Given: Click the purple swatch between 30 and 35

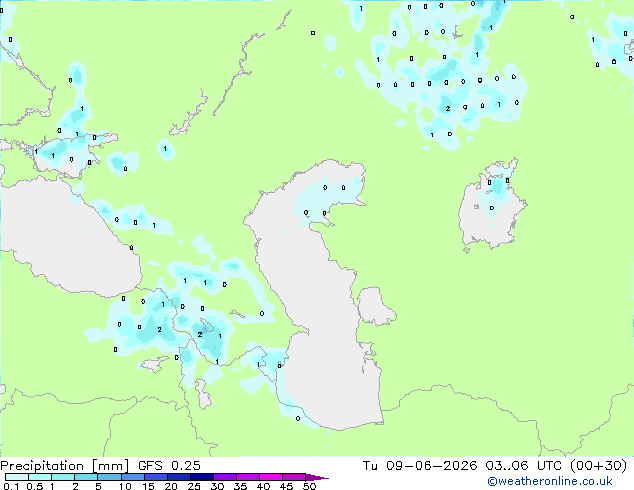Looking at the screenshot, I should (224, 477).
